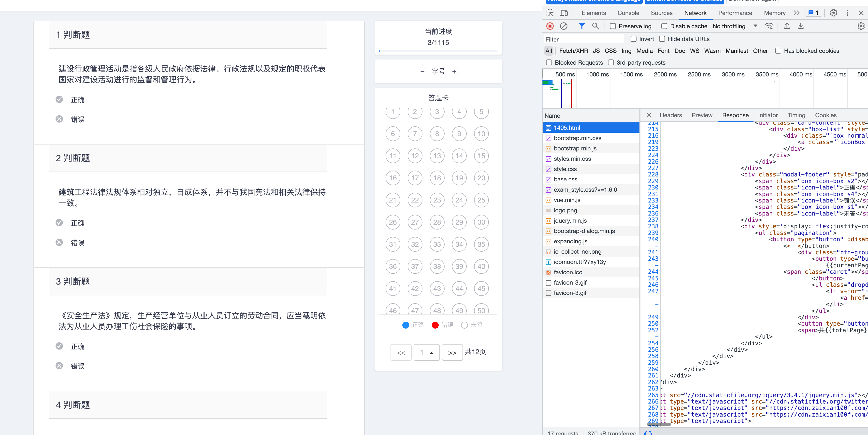Select vue.min.js request row

click(x=591, y=200)
